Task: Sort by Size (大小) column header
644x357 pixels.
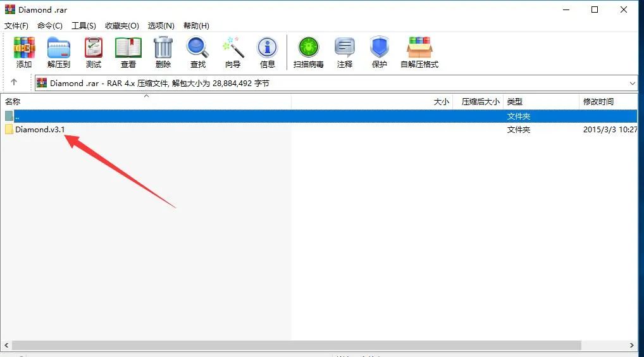Action: point(372,101)
